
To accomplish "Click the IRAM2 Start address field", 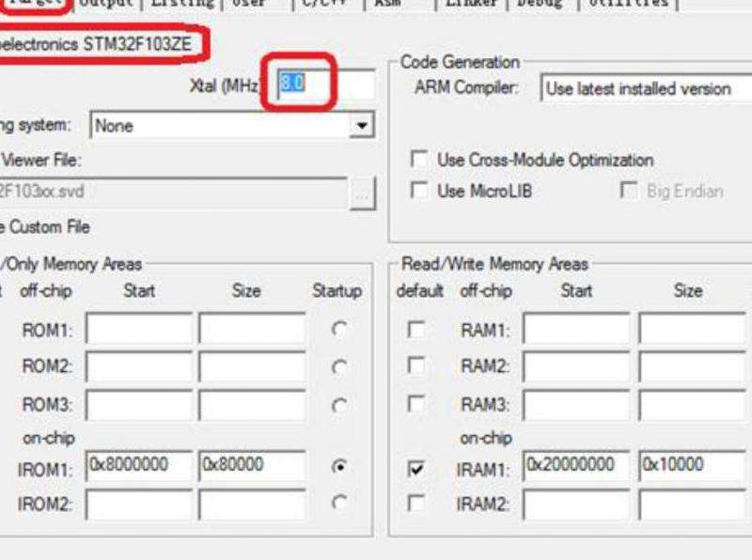I will (576, 504).
